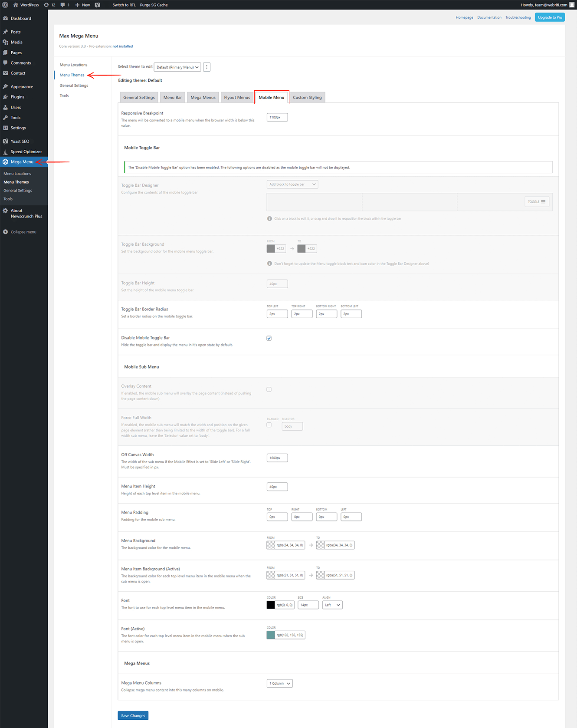The width and height of the screenshot is (577, 728).
Task: Click the Font Size input field
Action: click(x=308, y=605)
